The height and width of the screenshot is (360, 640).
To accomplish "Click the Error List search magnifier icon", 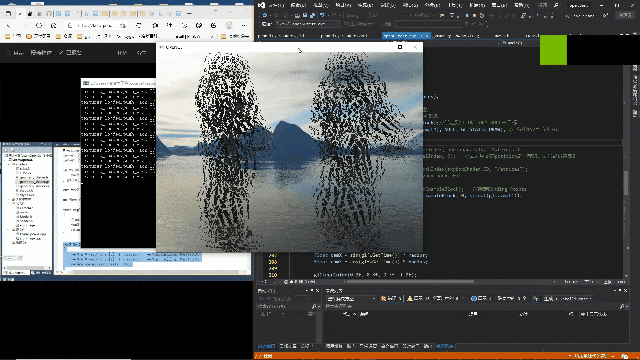I will click(622, 306).
